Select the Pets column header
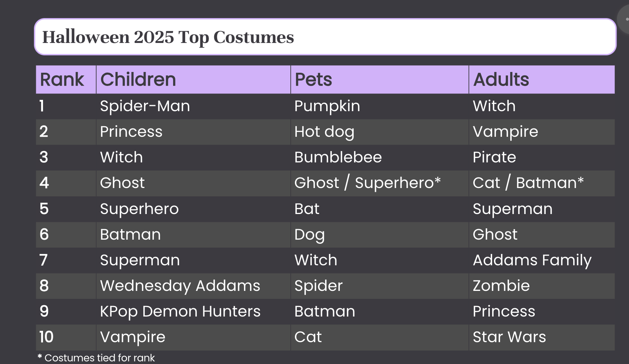The image size is (629, 364). [380, 80]
